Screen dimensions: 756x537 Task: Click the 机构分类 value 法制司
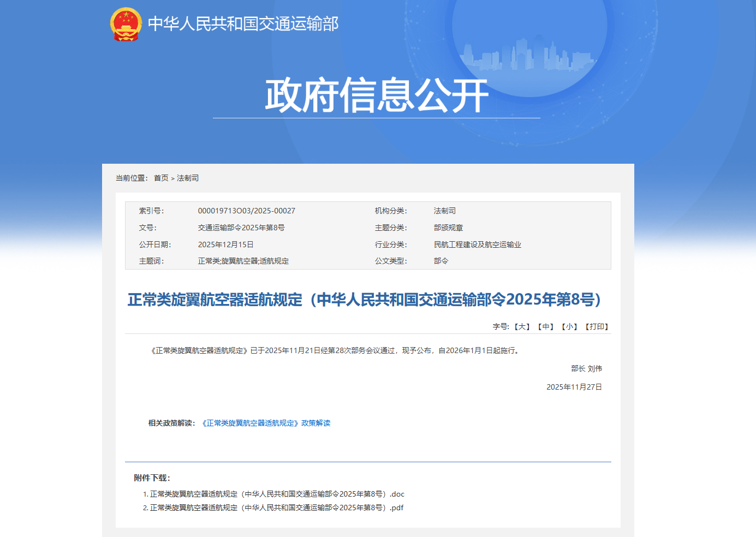tap(444, 211)
